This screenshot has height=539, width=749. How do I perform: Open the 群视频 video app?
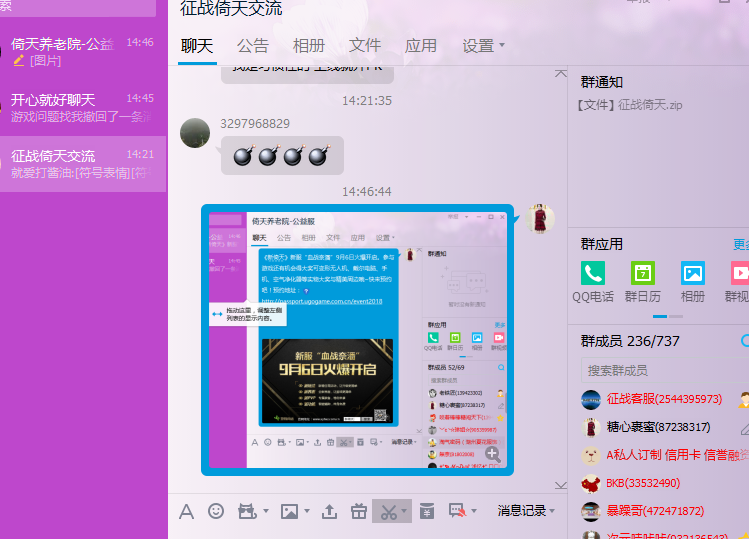coord(737,282)
